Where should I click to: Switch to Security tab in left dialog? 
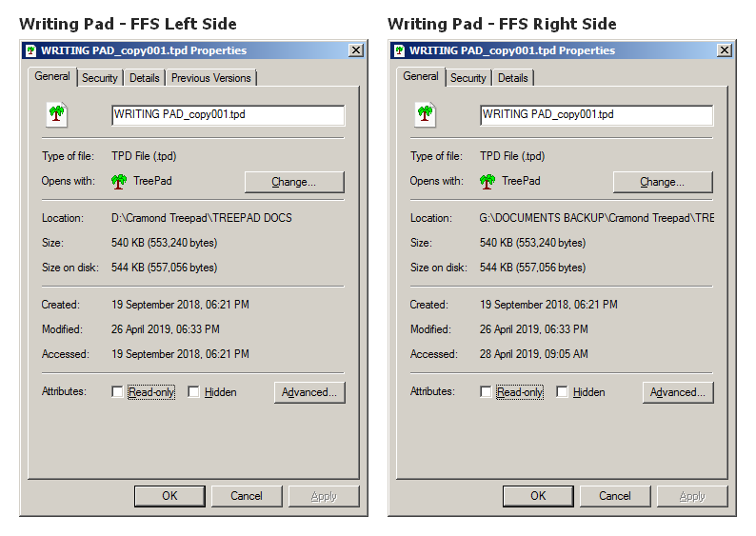coord(99,78)
